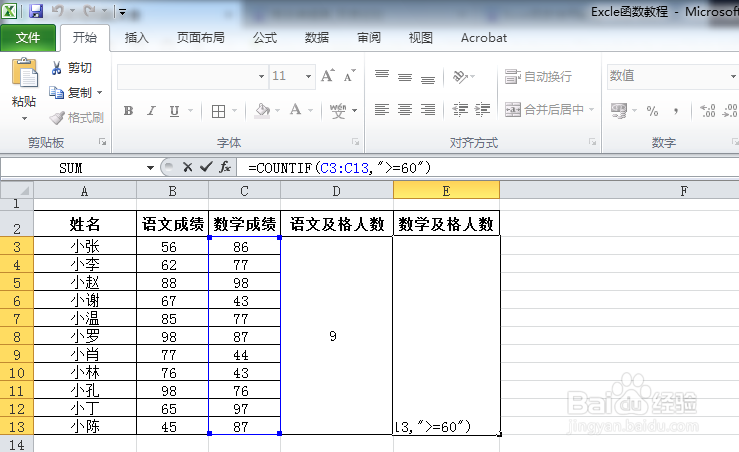Click the Copy button
This screenshot has width=739, height=452.
(x=71, y=92)
